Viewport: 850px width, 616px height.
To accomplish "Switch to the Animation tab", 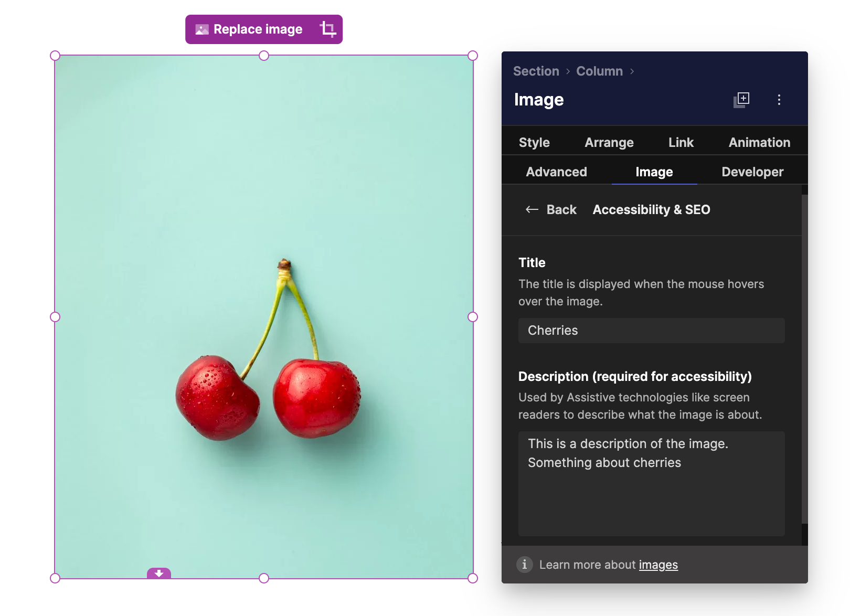I will pos(759,142).
